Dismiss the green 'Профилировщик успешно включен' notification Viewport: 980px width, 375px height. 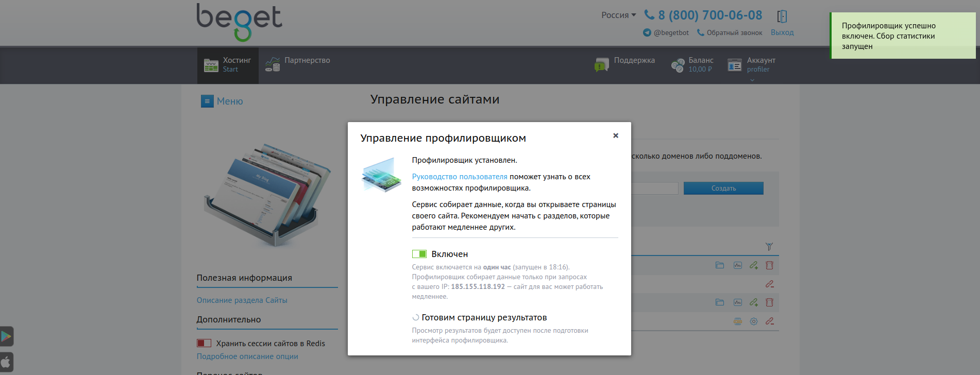[x=903, y=36]
